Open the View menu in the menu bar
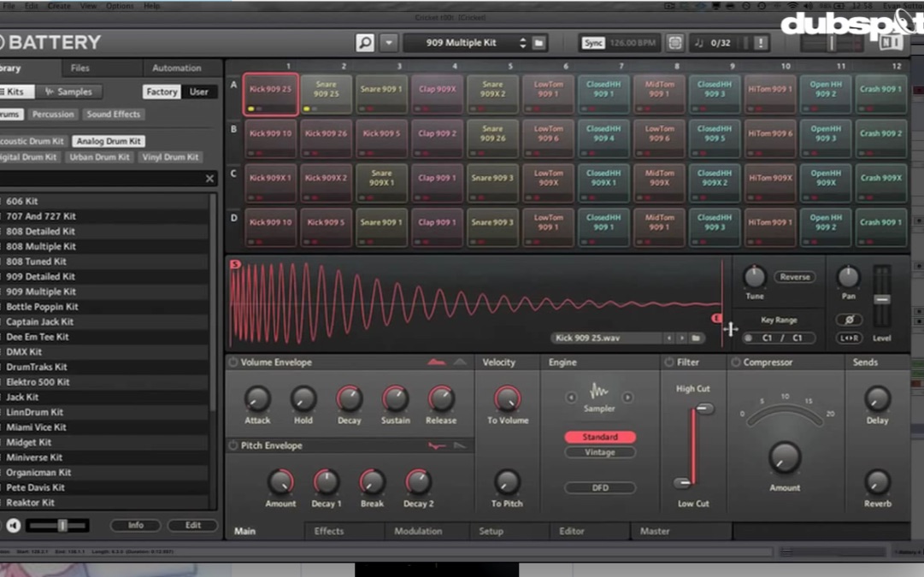924x577 pixels. [x=88, y=6]
